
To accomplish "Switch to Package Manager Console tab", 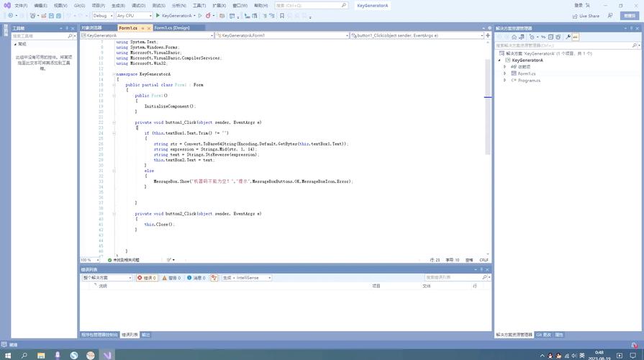I will [99, 335].
